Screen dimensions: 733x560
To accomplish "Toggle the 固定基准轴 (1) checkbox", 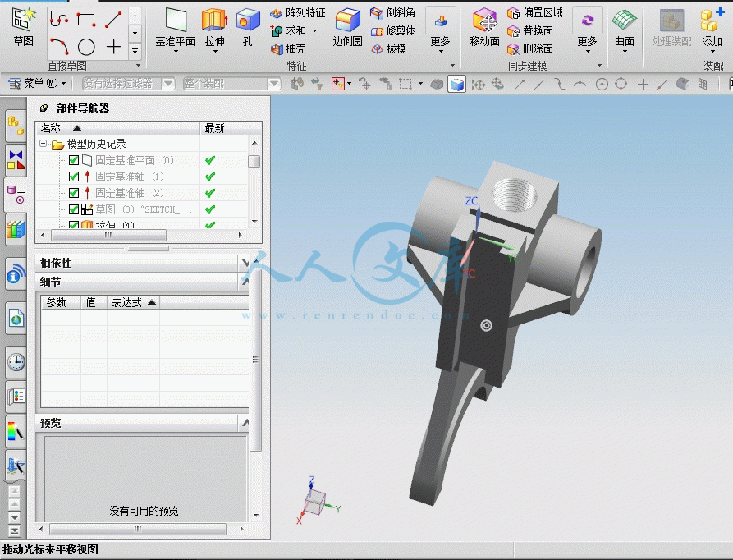I will click(x=73, y=177).
